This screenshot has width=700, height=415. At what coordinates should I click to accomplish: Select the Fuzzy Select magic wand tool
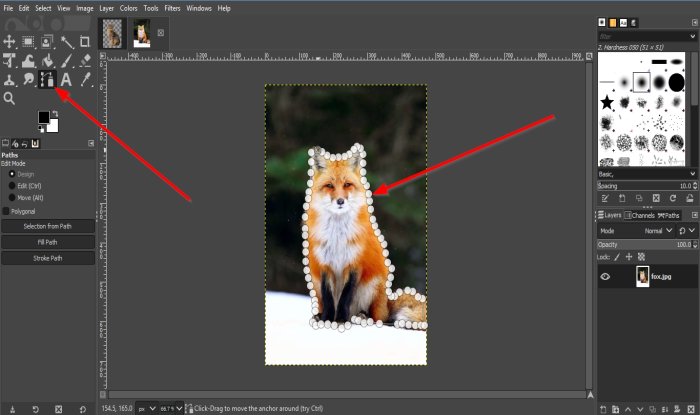tap(67, 42)
